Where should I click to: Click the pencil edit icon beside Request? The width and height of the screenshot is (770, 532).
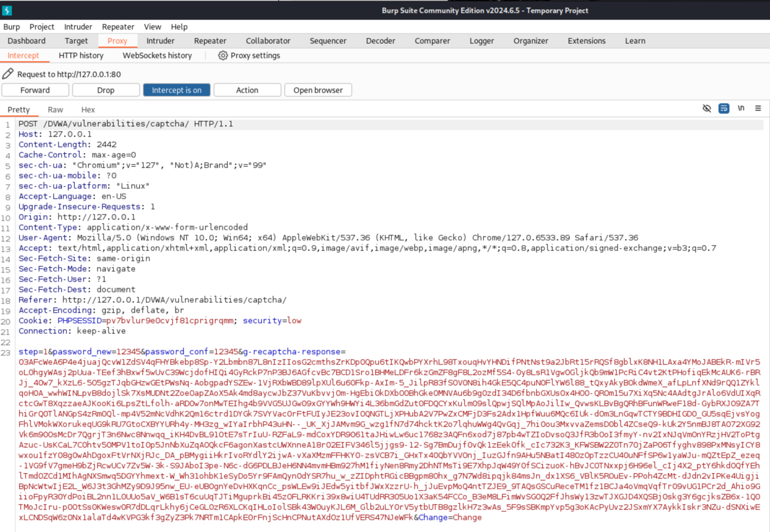click(x=8, y=74)
